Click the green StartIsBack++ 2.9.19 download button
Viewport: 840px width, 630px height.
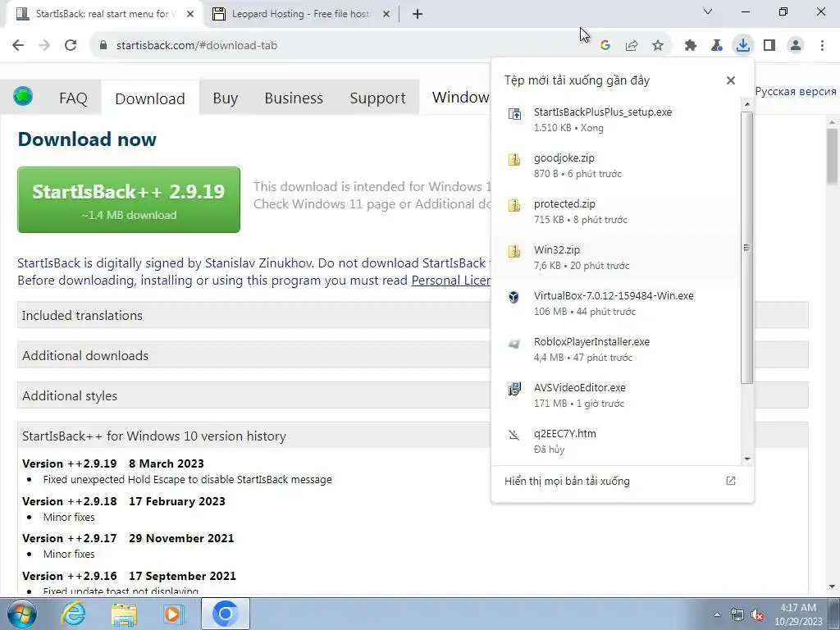coord(129,200)
